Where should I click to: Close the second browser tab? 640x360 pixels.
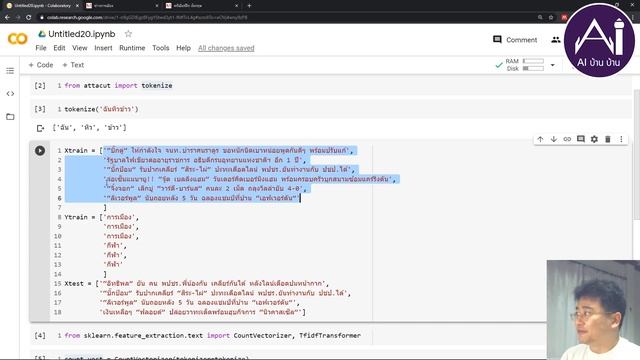click(x=157, y=6)
